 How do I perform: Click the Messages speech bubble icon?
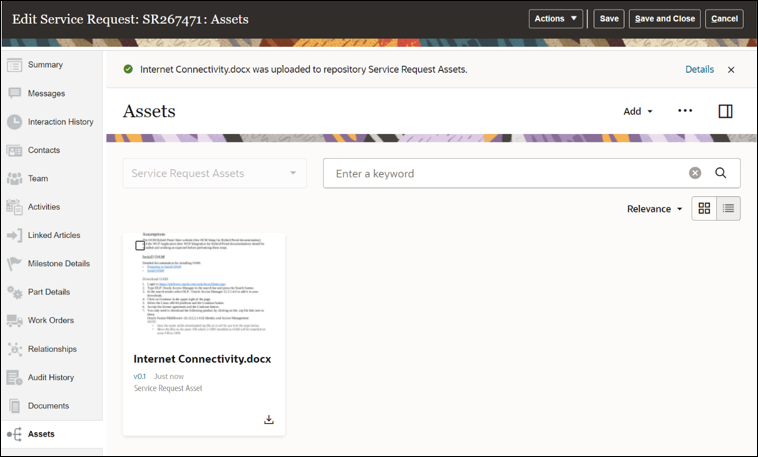click(x=15, y=93)
